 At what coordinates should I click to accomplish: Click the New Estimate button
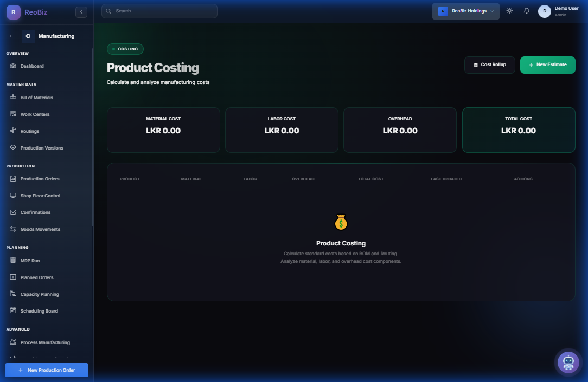click(547, 64)
